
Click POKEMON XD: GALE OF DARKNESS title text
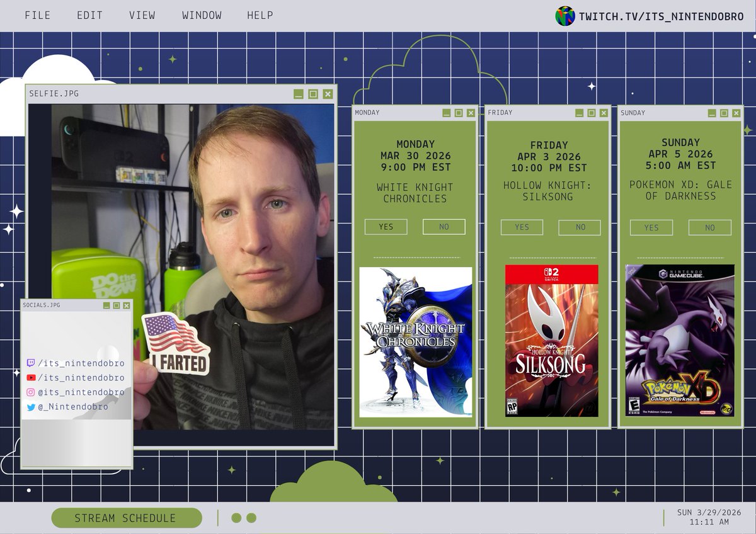click(680, 190)
